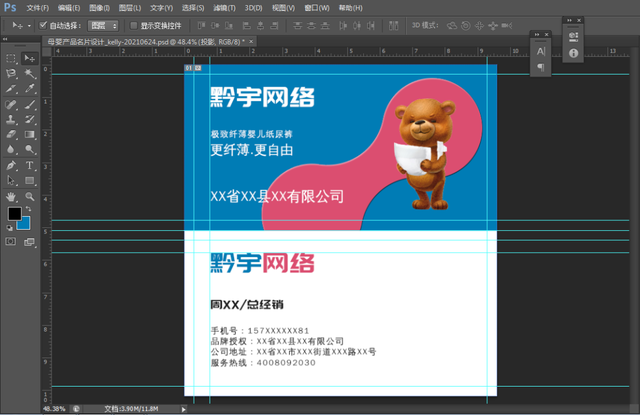Reset default foreground and background colors

tap(9, 228)
